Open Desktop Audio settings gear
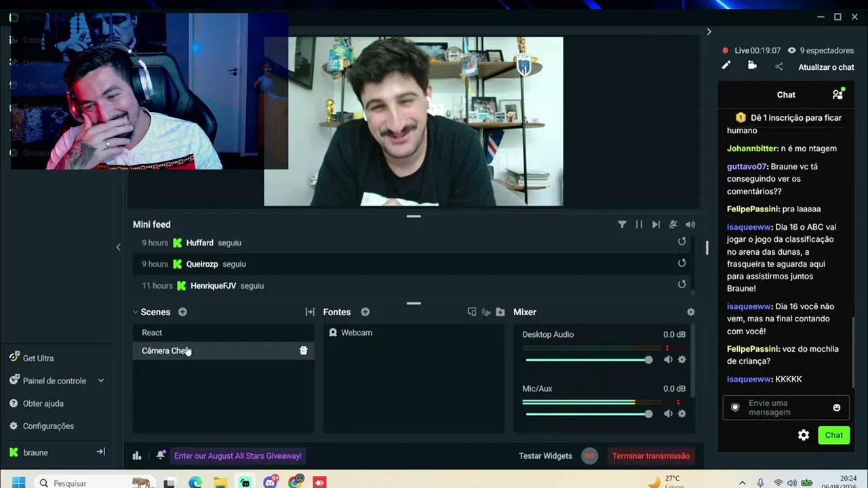 (682, 359)
